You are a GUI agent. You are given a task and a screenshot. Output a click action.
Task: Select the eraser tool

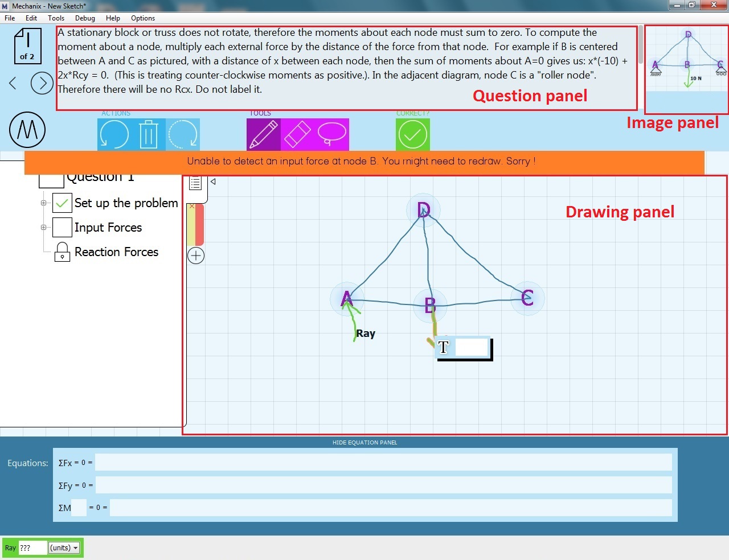297,135
